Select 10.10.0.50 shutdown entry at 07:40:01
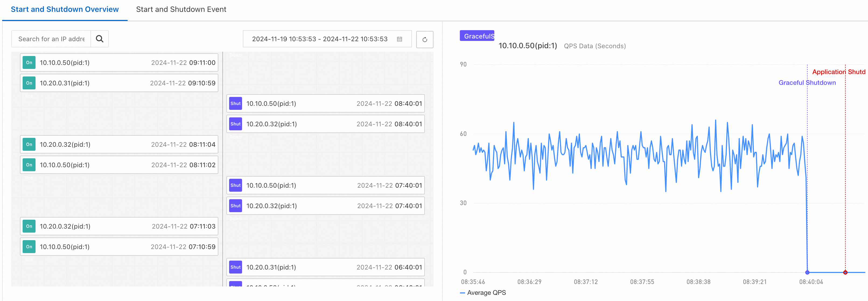The height and width of the screenshot is (301, 868). click(325, 185)
